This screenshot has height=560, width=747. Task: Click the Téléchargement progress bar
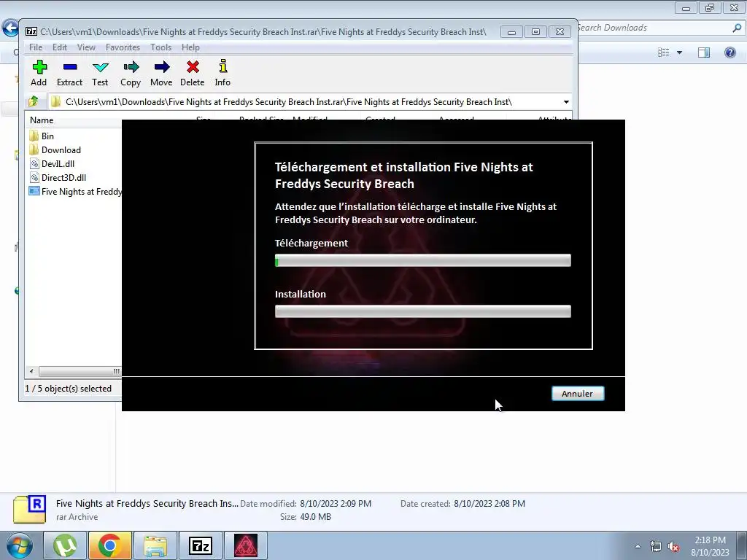tap(422, 260)
